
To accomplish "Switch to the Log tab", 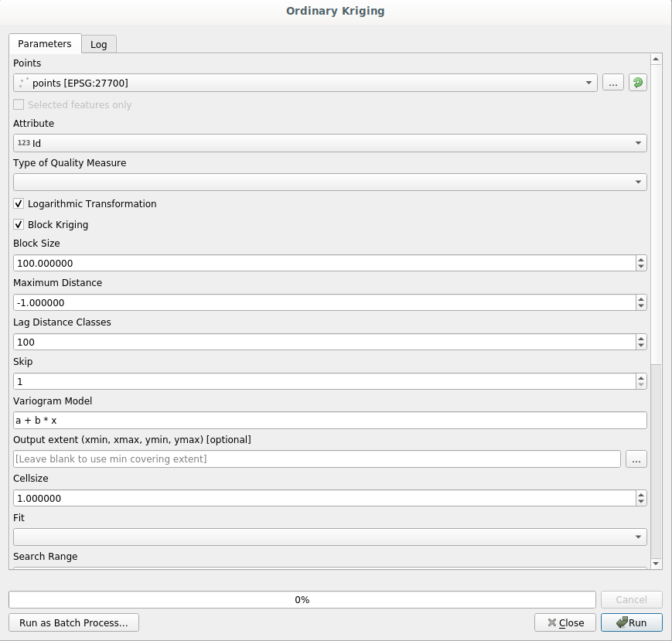I will (98, 44).
